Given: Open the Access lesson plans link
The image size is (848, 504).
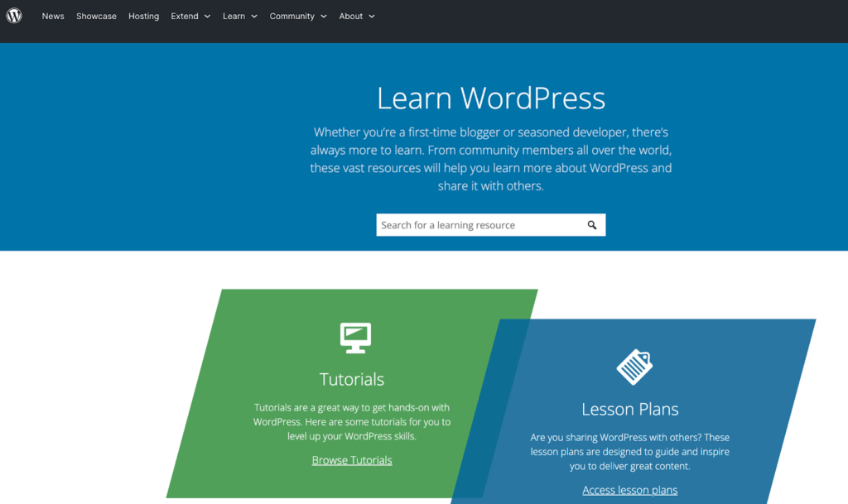Looking at the screenshot, I should [629, 490].
